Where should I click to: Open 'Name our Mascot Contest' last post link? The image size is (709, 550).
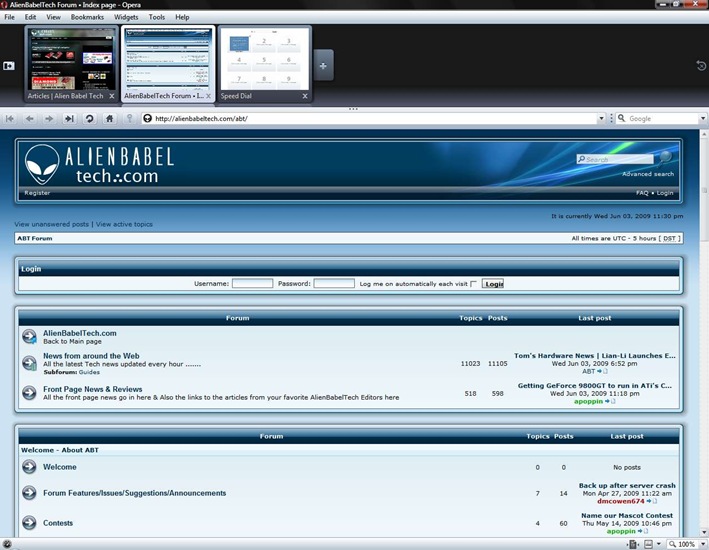627,515
